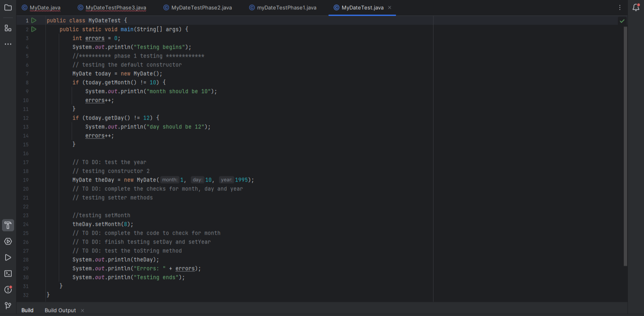Click "today.getDay()" in the if statement
644x316 pixels.
(x=107, y=118)
